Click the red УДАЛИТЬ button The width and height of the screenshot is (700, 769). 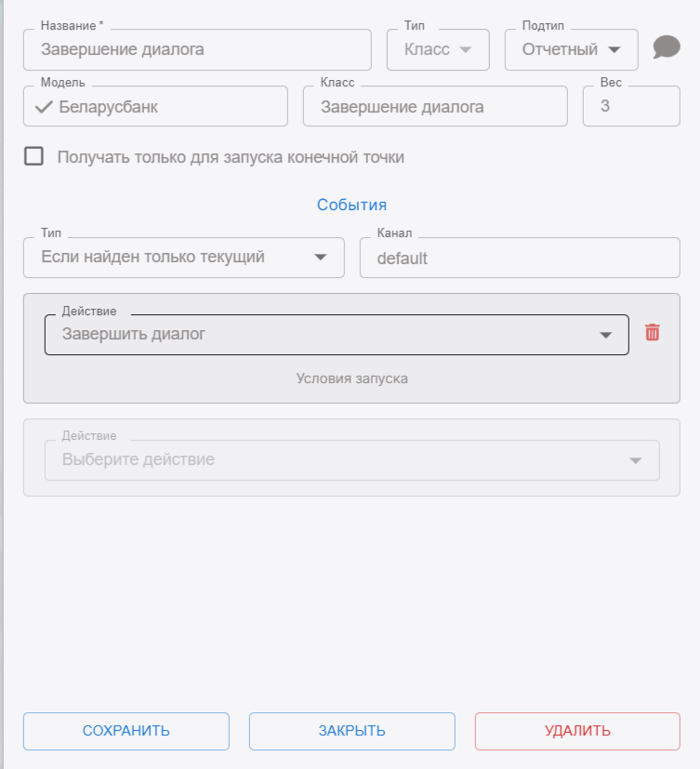pos(577,731)
